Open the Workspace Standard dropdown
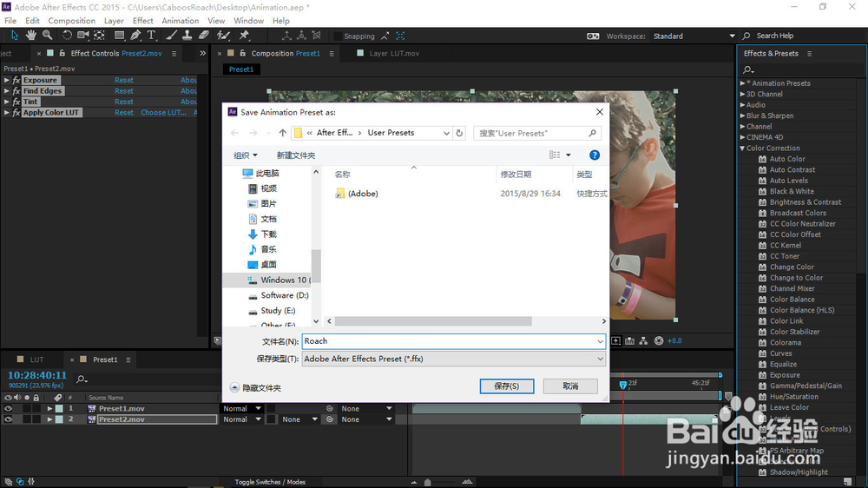The image size is (868, 488). [694, 36]
